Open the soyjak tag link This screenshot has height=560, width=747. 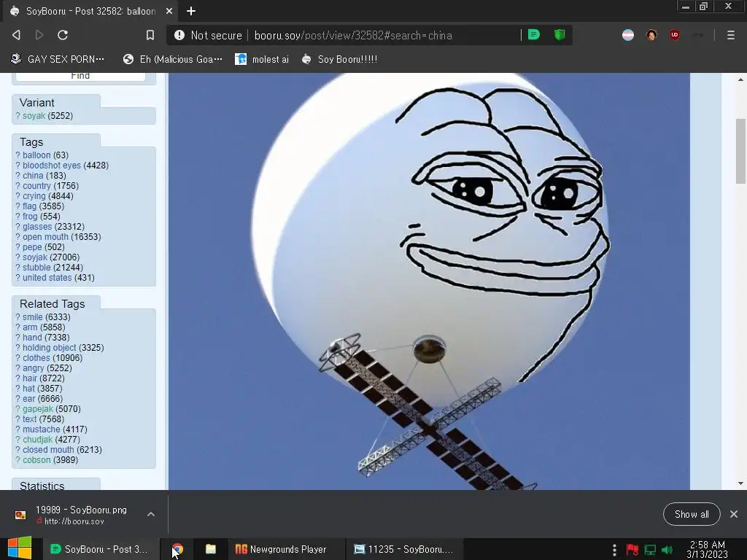(x=35, y=257)
